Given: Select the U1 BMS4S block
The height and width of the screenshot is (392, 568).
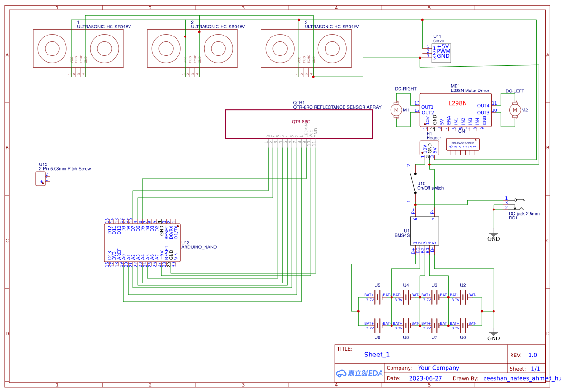Looking at the screenshot, I should pos(425,231).
